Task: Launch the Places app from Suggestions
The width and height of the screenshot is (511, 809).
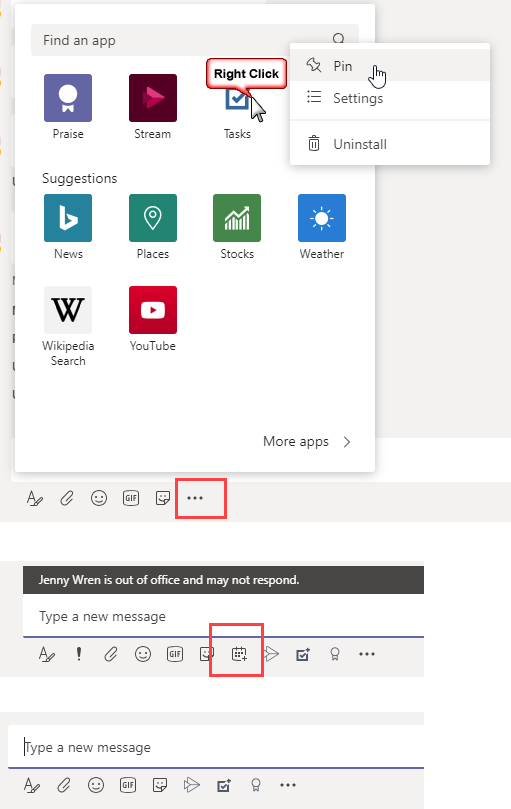Action: (x=153, y=218)
